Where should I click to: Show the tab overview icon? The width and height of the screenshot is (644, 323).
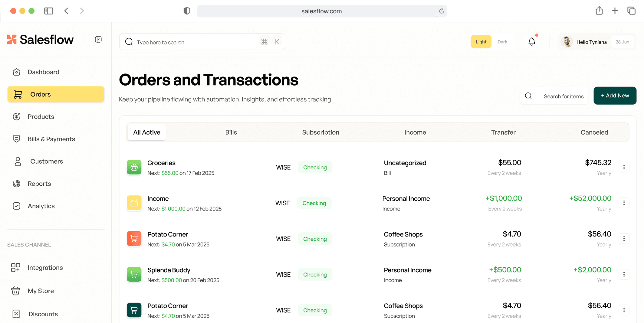[x=631, y=11]
